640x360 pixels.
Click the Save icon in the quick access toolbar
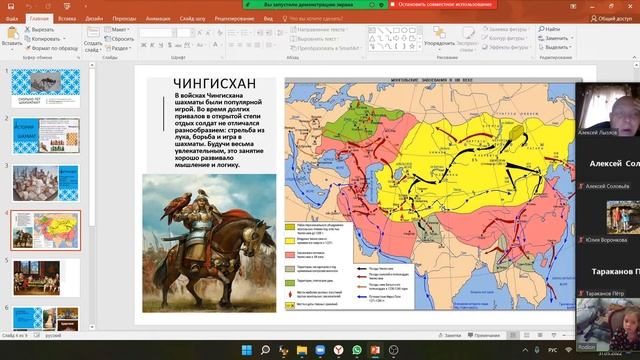[11, 6]
